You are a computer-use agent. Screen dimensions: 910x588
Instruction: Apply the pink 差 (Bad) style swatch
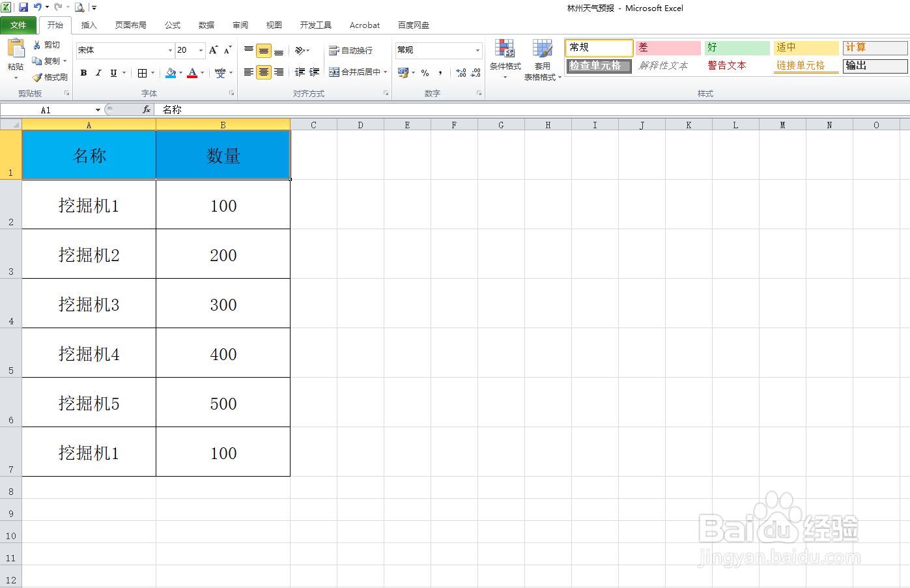(x=668, y=48)
